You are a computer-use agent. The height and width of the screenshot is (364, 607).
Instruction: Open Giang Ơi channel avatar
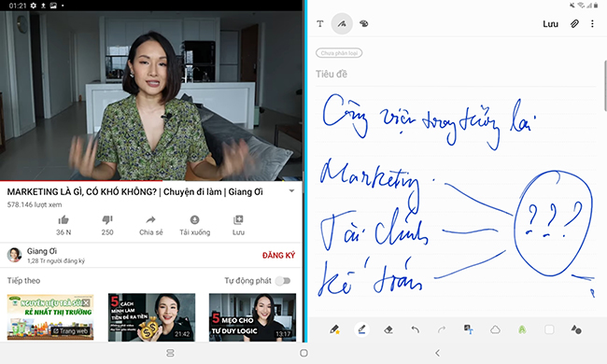click(x=14, y=255)
